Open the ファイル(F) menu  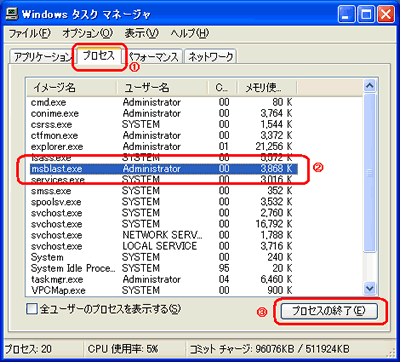point(29,33)
